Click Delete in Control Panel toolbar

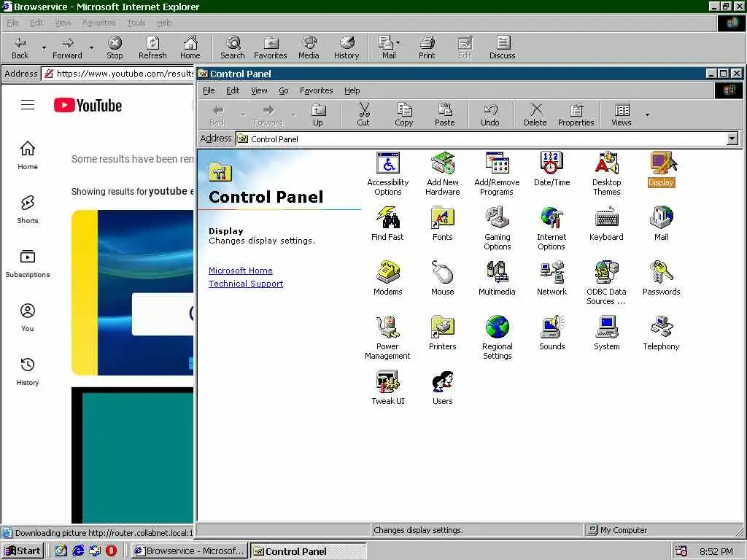[x=535, y=114]
